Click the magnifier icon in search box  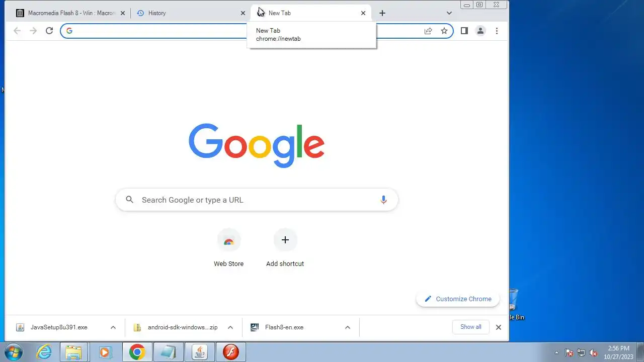click(x=130, y=200)
